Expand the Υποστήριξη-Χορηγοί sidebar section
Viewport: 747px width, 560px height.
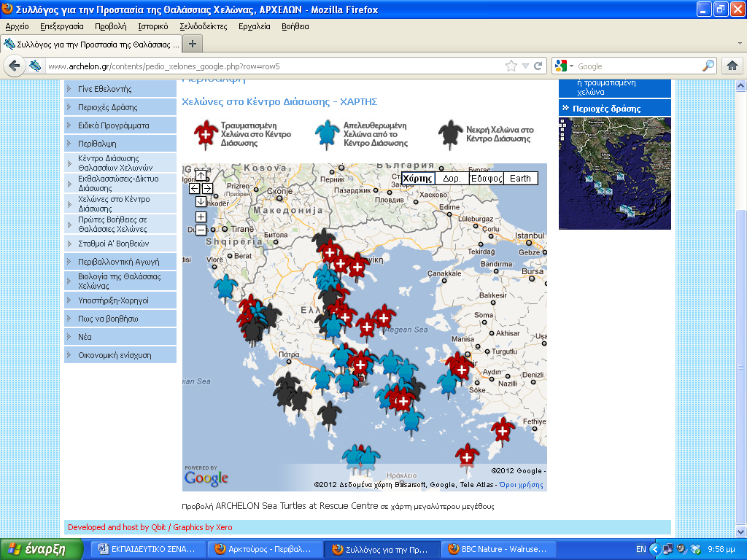pyautogui.click(x=120, y=300)
